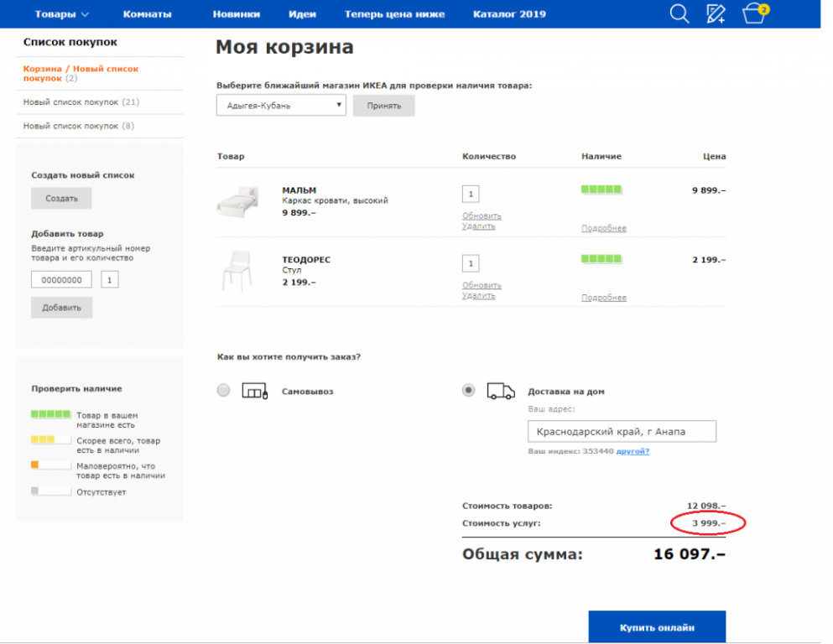Open the Новинки menu item

(x=237, y=14)
